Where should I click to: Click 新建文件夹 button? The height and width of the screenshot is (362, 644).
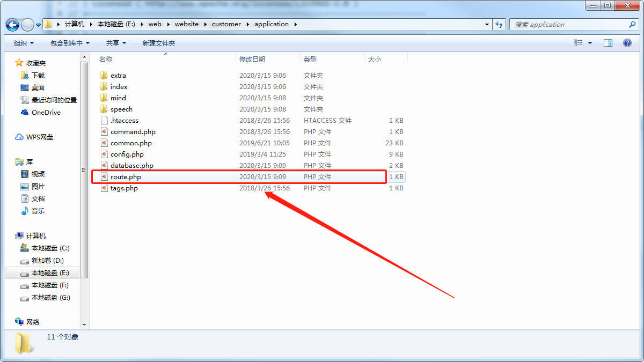tap(159, 43)
